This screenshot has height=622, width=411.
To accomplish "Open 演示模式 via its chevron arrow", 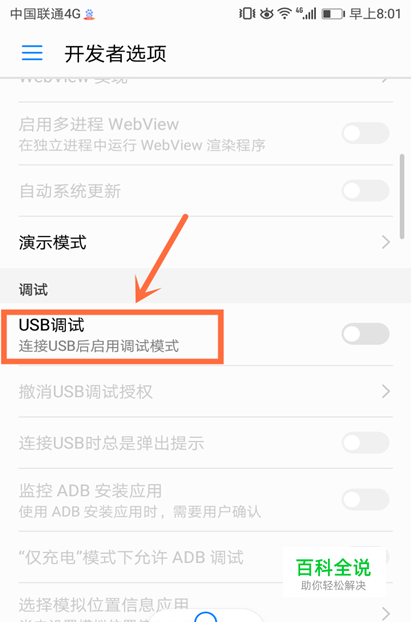I will tap(386, 242).
